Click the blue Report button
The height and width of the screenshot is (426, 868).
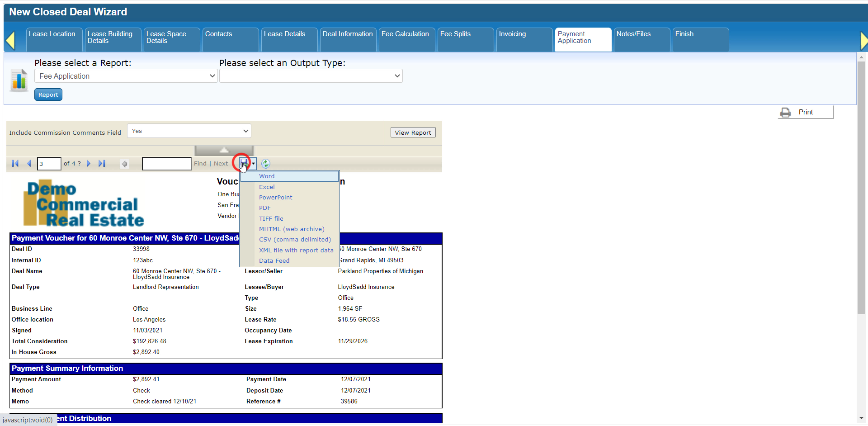click(48, 95)
